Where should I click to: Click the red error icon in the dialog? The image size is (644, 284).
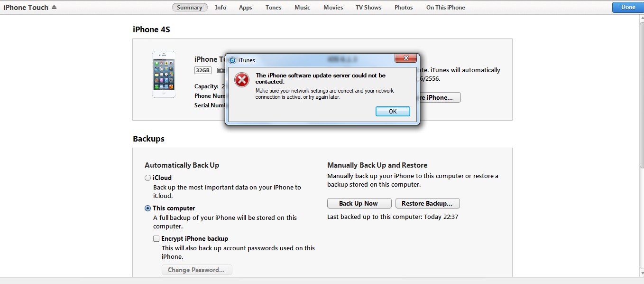pos(242,80)
